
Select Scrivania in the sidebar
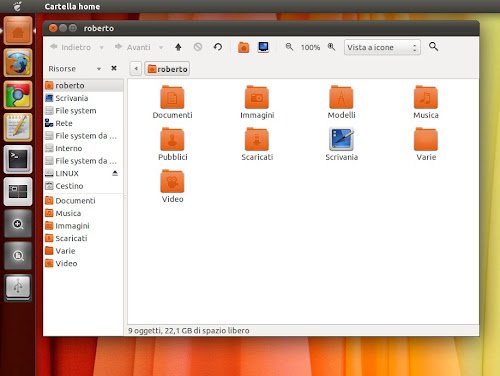[83, 98]
